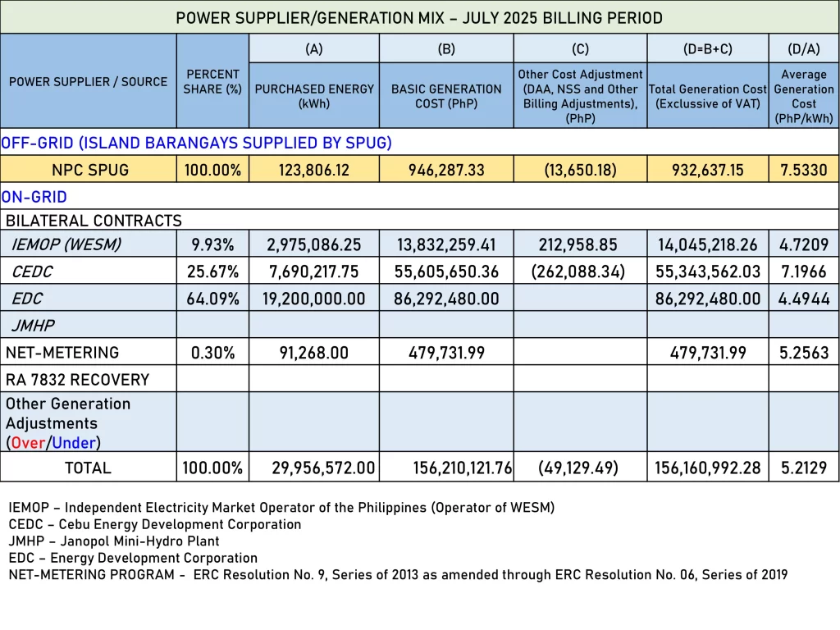Viewport: 840px width, 630px height.
Task: Click the table title for July 2025 billing period
Action: coord(419,18)
